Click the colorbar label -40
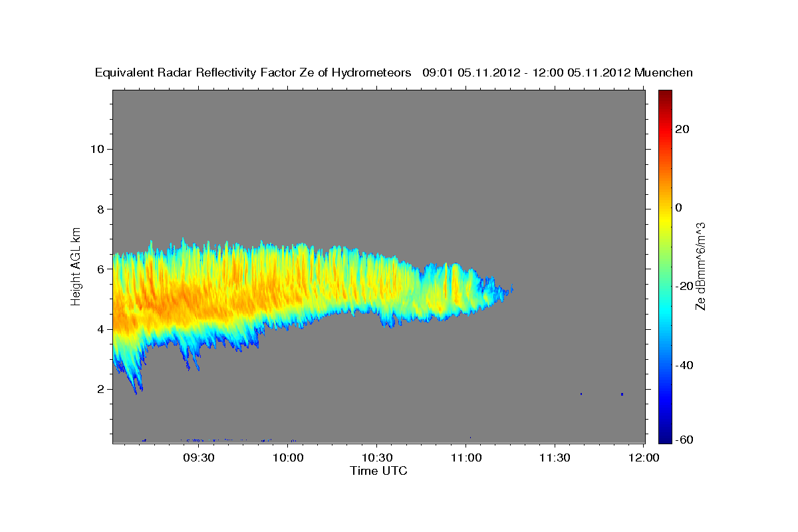The height and width of the screenshot is (532, 798). [x=684, y=364]
